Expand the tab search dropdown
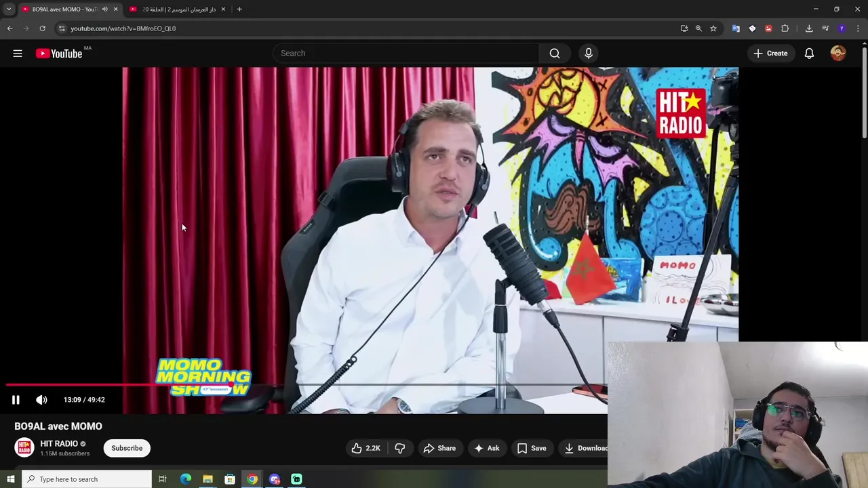This screenshot has width=868, height=488. point(8,9)
